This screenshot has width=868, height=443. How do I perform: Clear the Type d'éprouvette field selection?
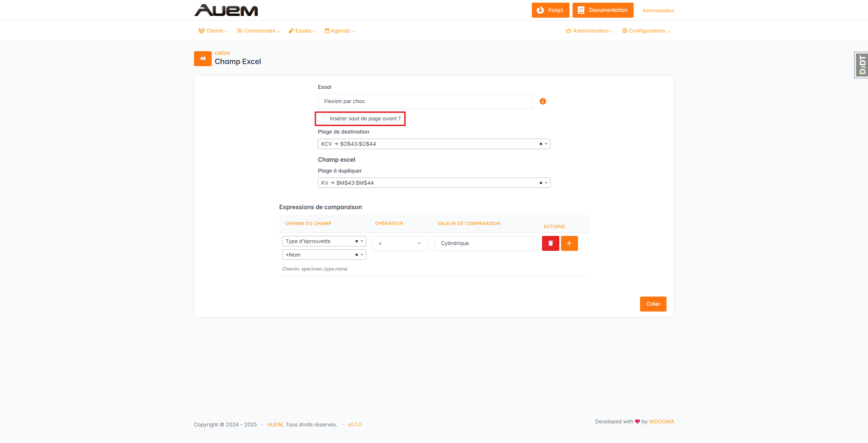coord(356,241)
